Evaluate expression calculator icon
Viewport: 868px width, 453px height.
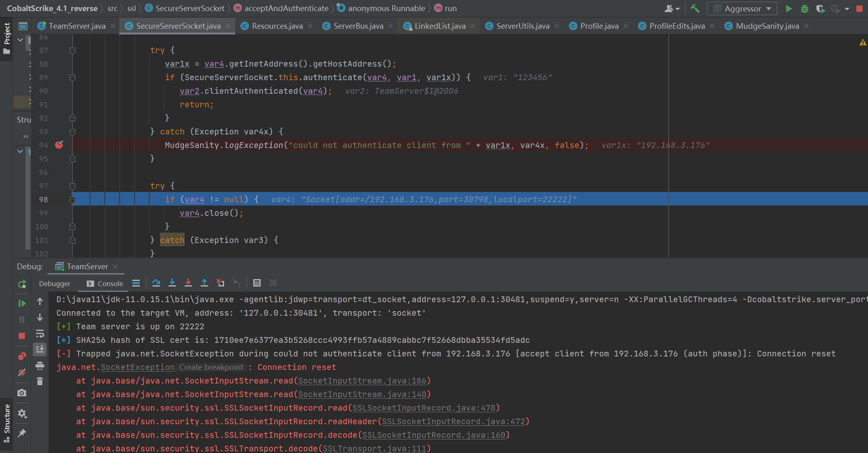pos(257,283)
